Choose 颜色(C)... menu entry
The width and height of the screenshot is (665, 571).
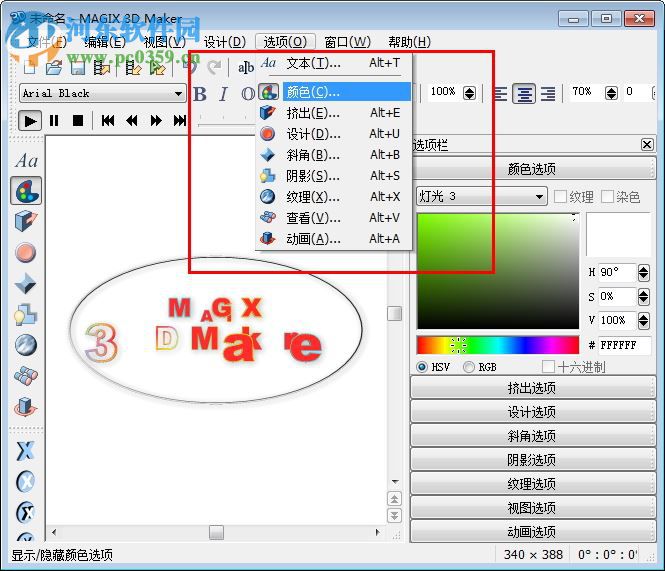[x=334, y=92]
